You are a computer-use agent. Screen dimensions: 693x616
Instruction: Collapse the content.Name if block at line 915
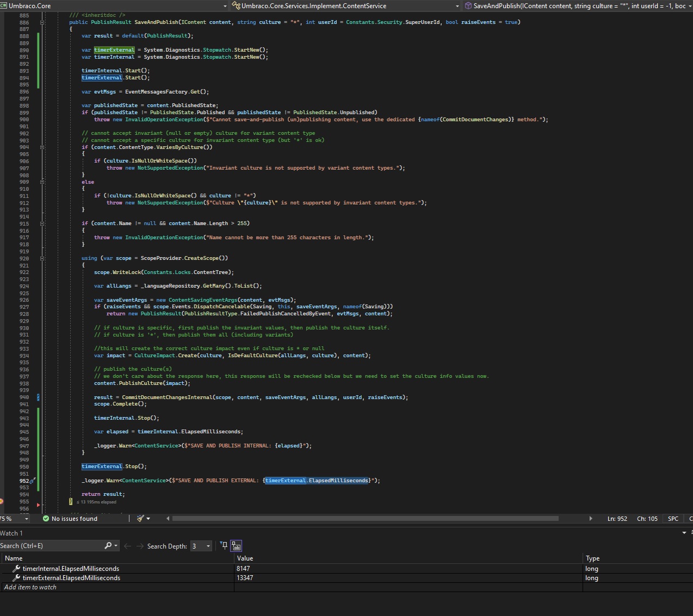pos(42,223)
